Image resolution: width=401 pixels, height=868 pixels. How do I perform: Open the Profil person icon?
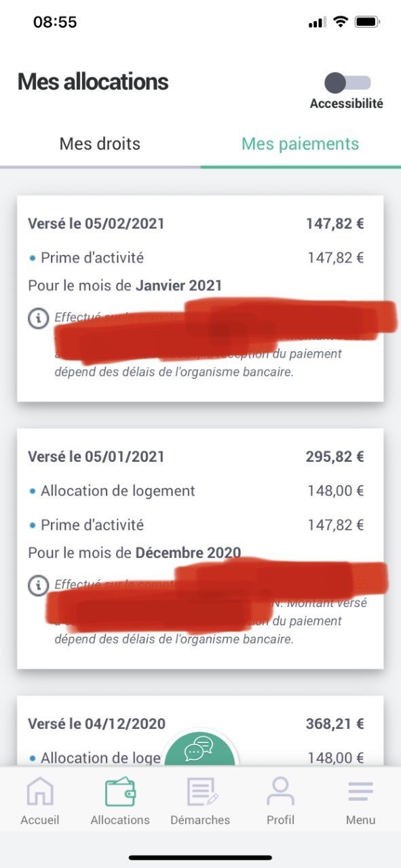tap(280, 792)
